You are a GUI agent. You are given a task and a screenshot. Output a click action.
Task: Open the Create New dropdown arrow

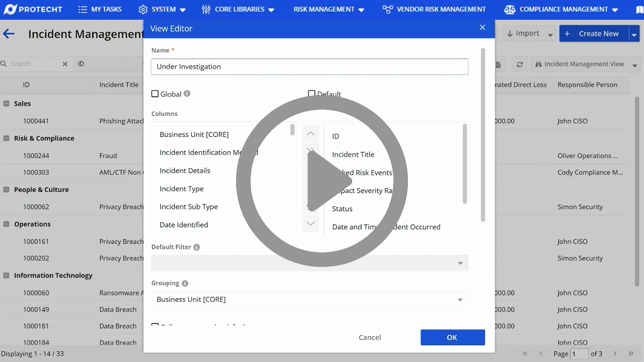point(635,34)
